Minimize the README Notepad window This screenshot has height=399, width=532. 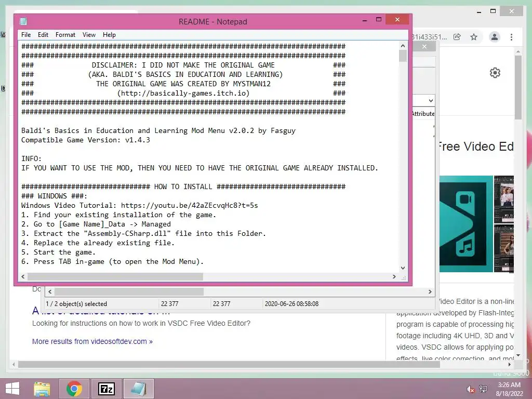(x=365, y=20)
